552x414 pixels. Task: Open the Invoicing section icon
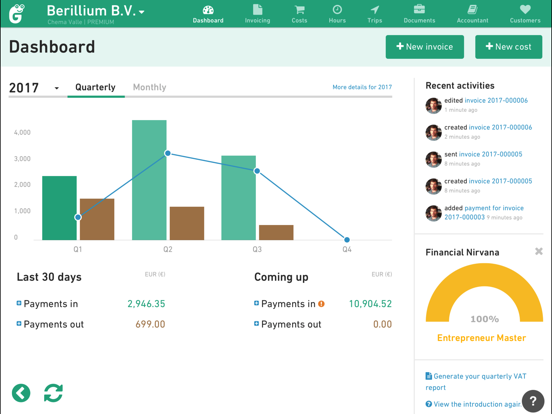coord(257,10)
